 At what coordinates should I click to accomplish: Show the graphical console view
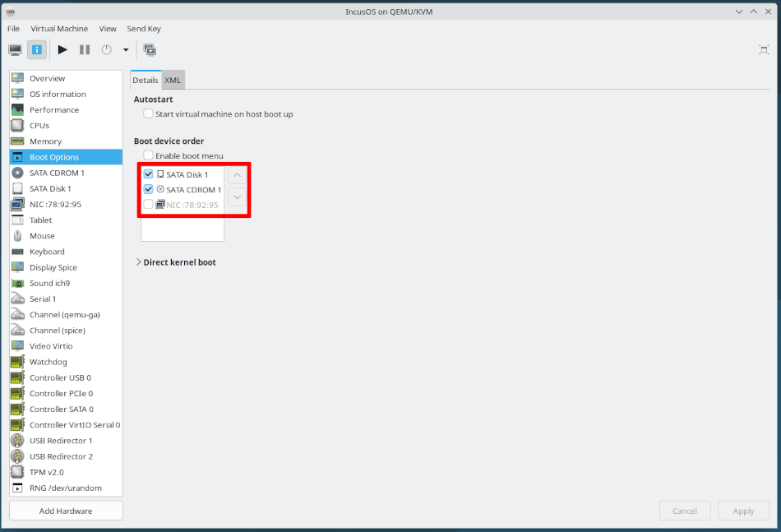(x=15, y=49)
